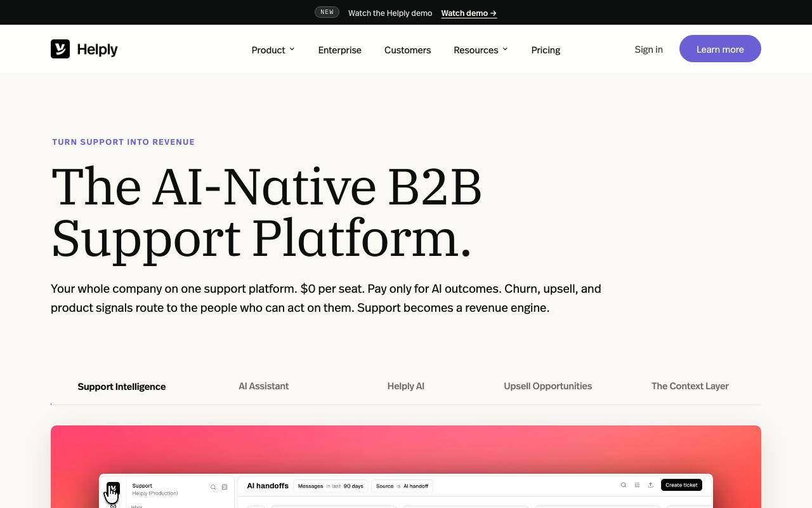812x508 pixels.
Task: Click the Helply app icon in the preview sidebar
Action: tap(113, 488)
